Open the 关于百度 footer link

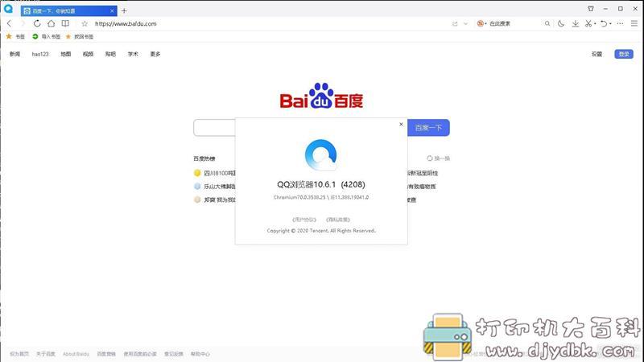(46, 354)
